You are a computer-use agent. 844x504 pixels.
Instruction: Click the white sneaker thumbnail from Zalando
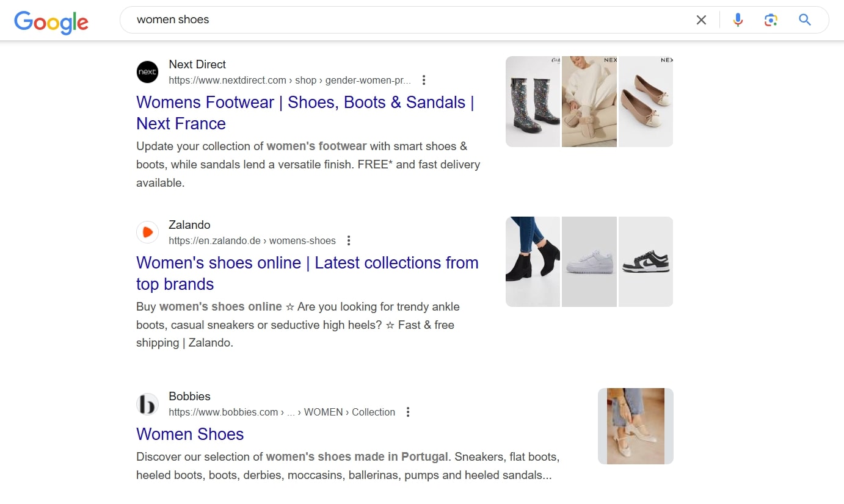(589, 262)
